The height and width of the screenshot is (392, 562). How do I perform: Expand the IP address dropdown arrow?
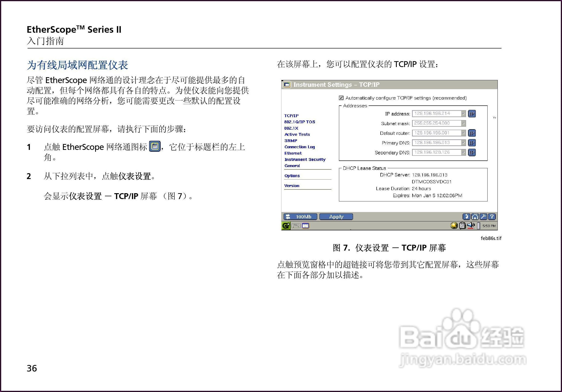pos(463,114)
